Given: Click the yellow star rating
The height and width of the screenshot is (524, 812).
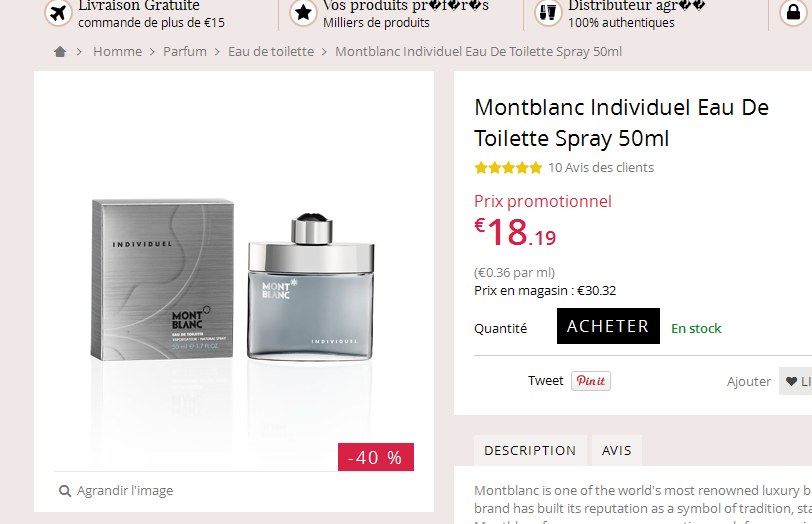Looking at the screenshot, I should pyautogui.click(x=508, y=168).
